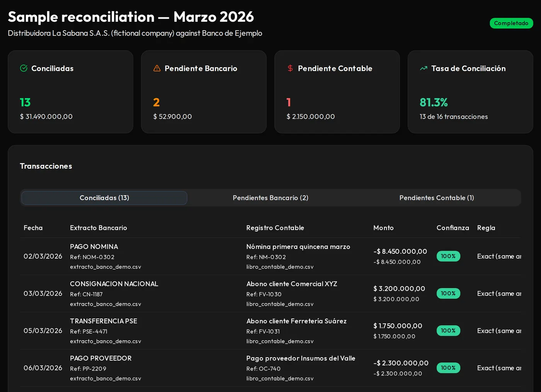Click the 100% badge in CONSIGNACION NACIONAL row
Viewport: 541px width, 392px height.
(448, 293)
